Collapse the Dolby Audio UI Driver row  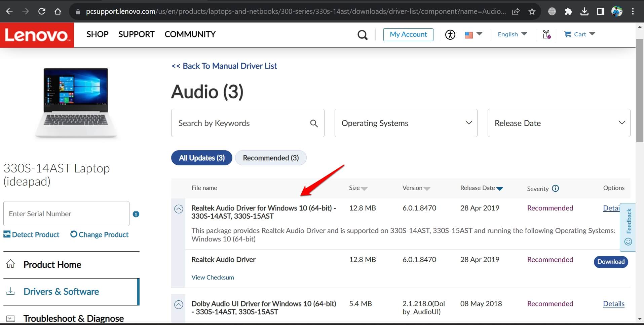pos(179,305)
